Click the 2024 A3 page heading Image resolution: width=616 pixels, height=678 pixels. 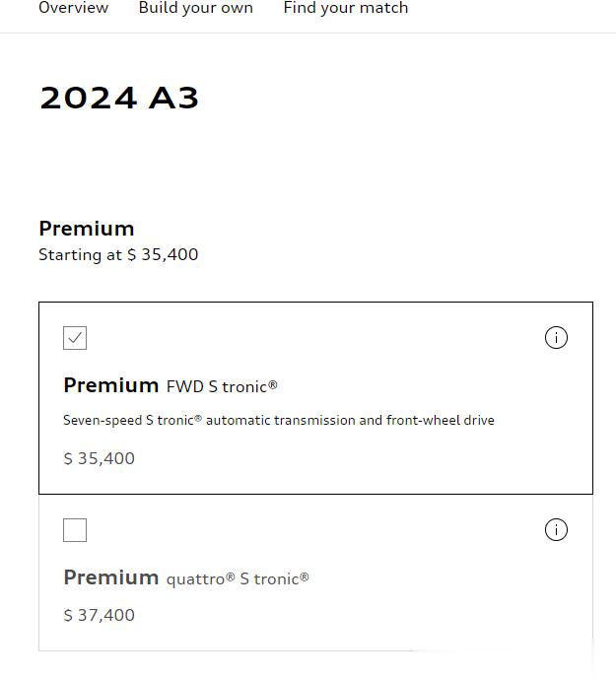119,98
